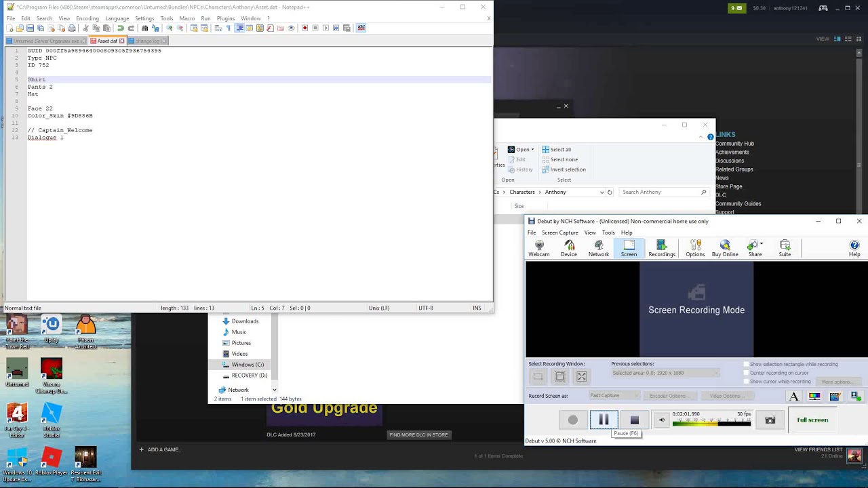Click the Stop recording button in Debut
868x488 pixels.
point(635,420)
